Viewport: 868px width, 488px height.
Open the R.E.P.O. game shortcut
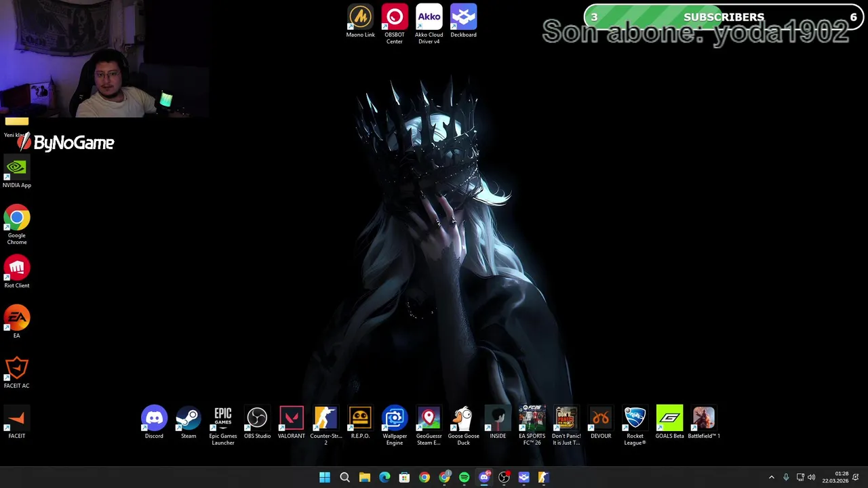(x=360, y=423)
